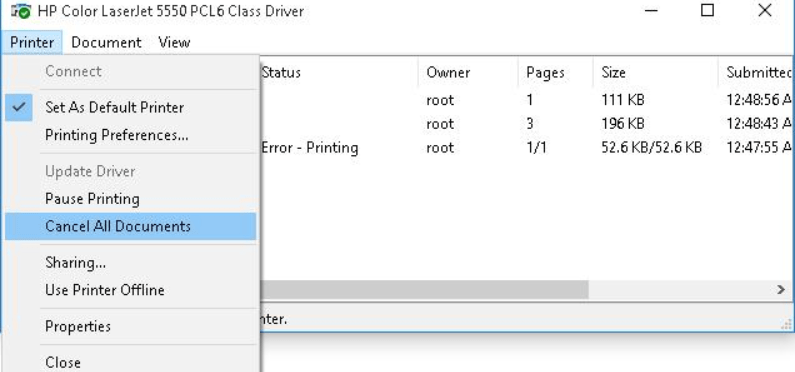Select Use Printer Offline
795x372 pixels.
click(x=131, y=290)
